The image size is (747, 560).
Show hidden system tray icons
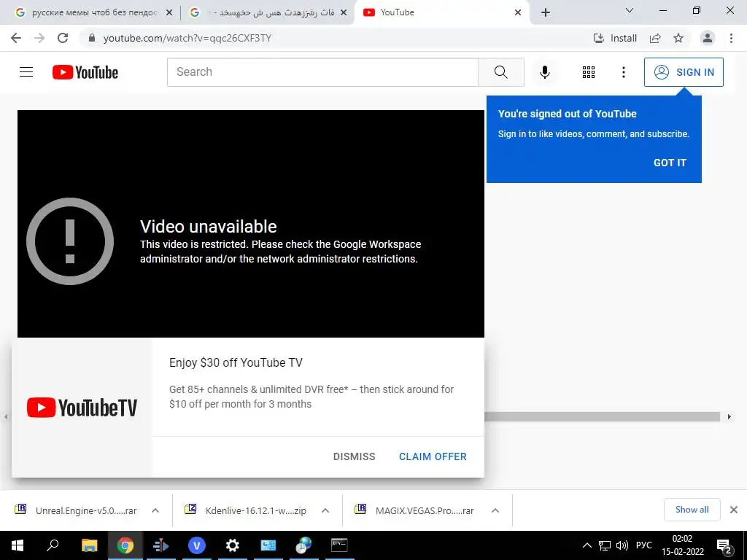pyautogui.click(x=587, y=545)
